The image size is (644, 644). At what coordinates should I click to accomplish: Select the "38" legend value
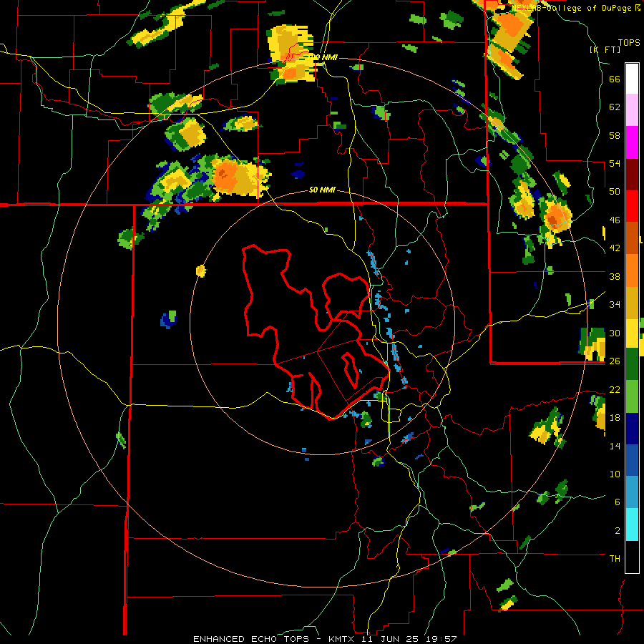point(615,276)
